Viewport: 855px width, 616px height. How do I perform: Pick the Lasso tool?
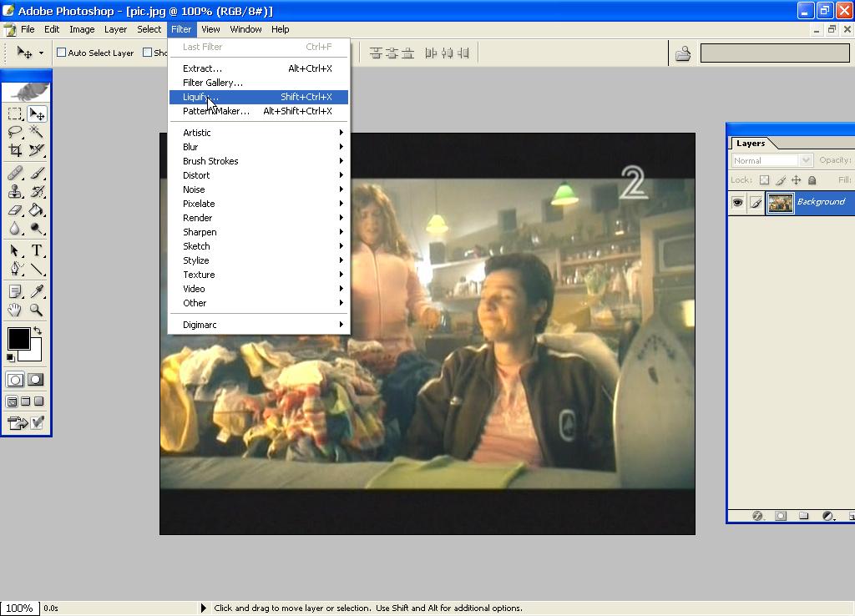coord(15,132)
